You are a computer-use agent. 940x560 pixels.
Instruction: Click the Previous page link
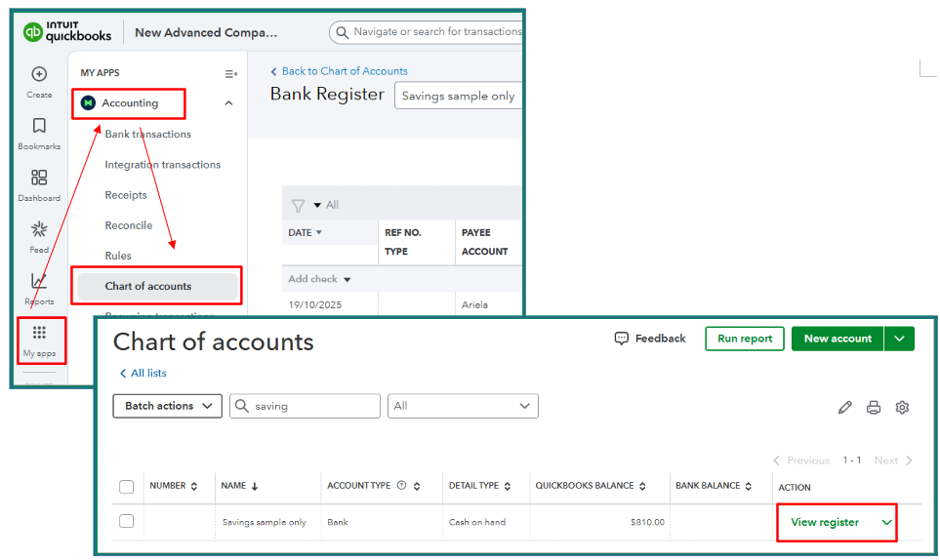[802, 460]
